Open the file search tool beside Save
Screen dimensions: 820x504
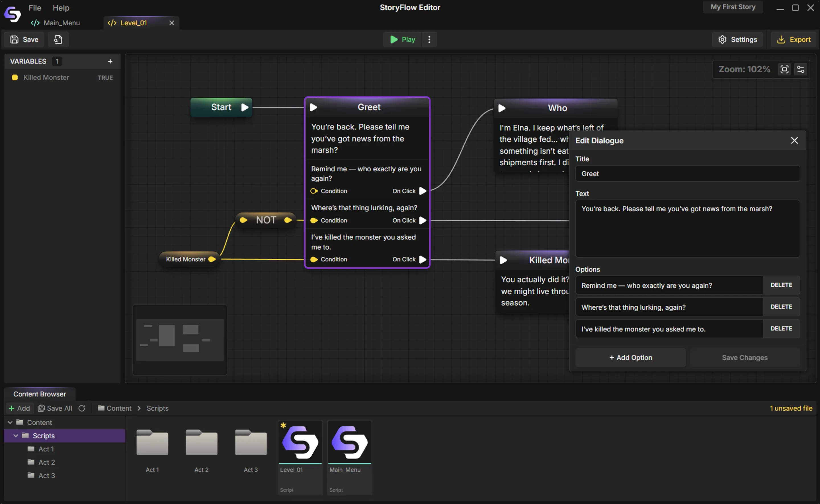[58, 39]
